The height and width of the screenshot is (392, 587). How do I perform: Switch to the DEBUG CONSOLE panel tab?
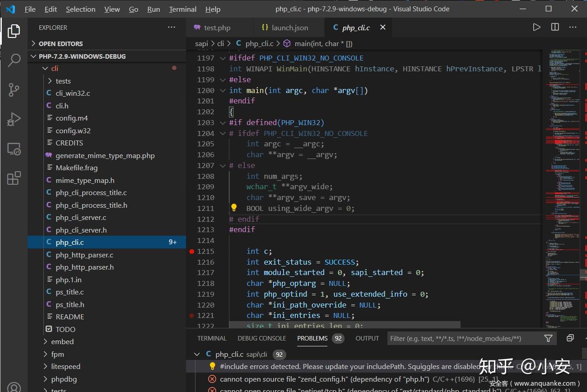[262, 338]
